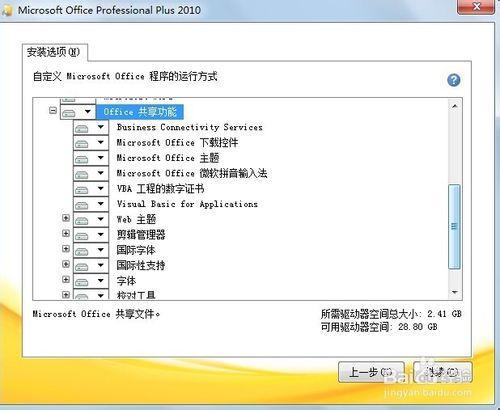Open install state dropdown for Office 共享功能
This screenshot has width=500, height=410.
pyautogui.click(x=78, y=112)
